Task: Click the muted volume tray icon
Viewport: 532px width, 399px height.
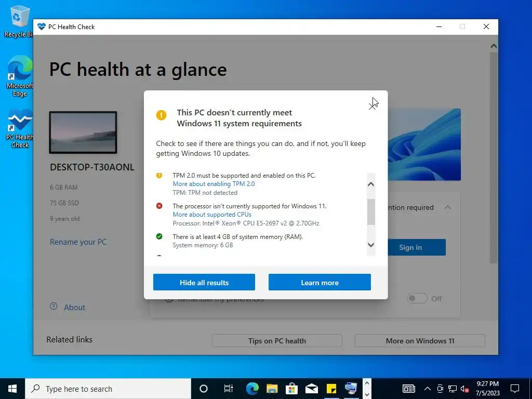Action: click(x=465, y=389)
